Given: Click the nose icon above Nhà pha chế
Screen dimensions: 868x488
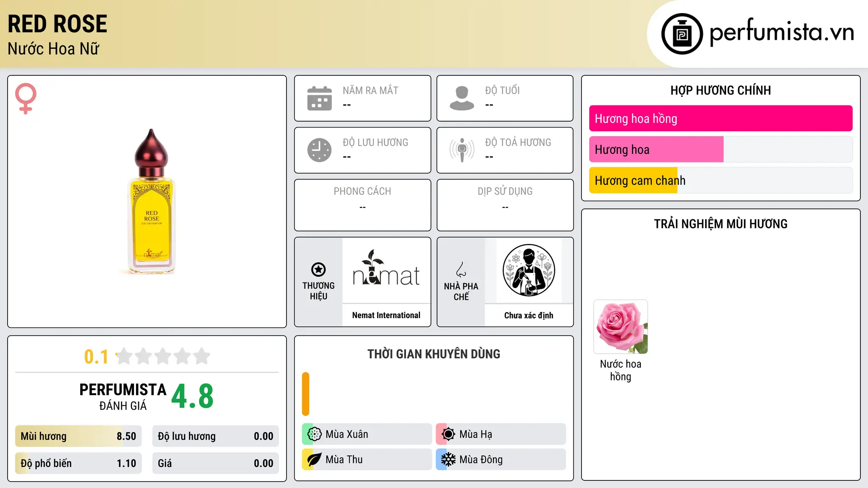Looking at the screenshot, I should pos(461,269).
